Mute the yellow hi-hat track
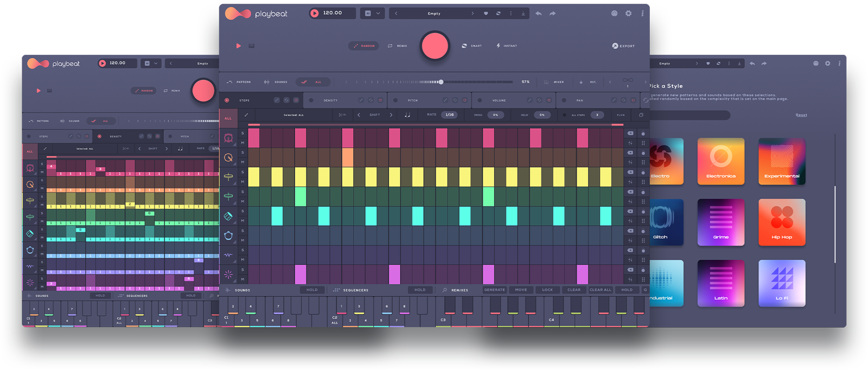The width and height of the screenshot is (868, 370). [242, 182]
